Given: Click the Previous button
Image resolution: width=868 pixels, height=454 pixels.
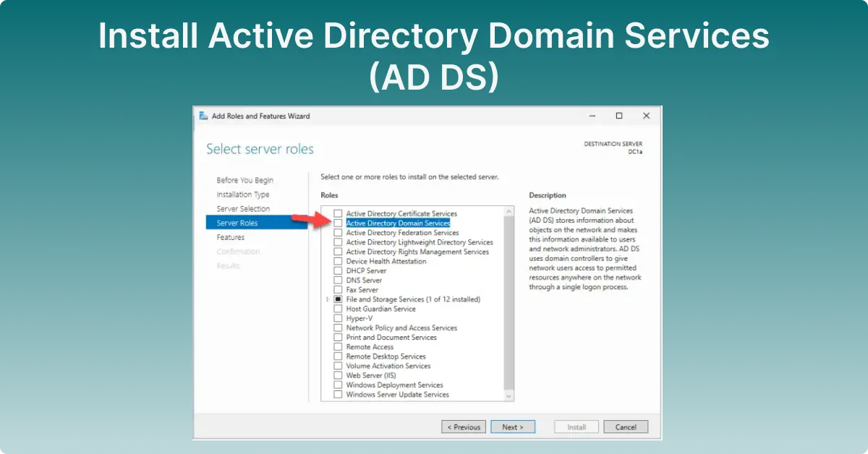Looking at the screenshot, I should coord(464,427).
